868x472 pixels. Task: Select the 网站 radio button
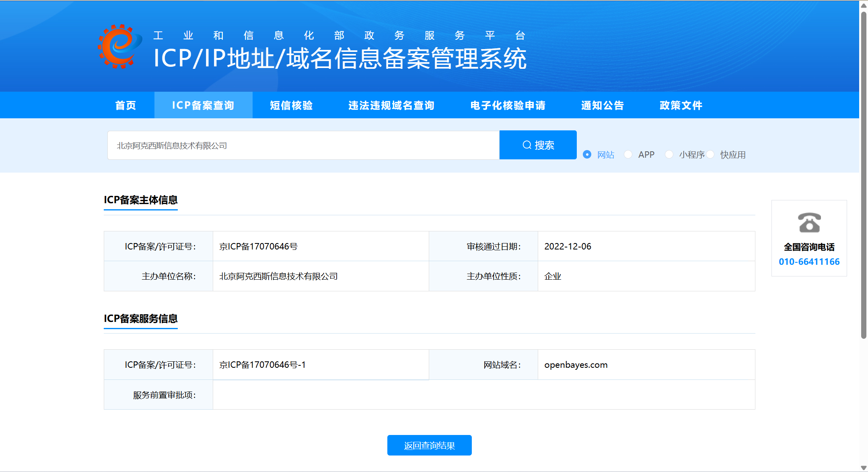point(587,155)
